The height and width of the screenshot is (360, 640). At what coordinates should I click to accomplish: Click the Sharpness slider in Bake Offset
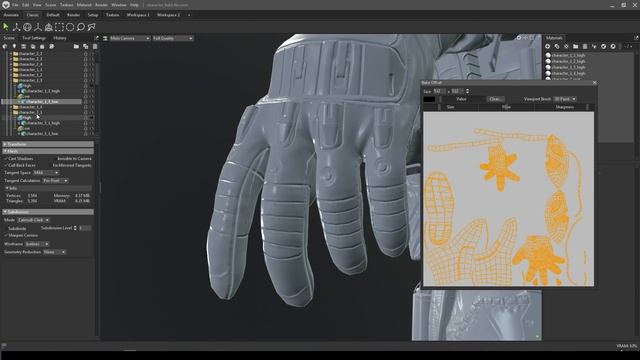tap(564, 107)
